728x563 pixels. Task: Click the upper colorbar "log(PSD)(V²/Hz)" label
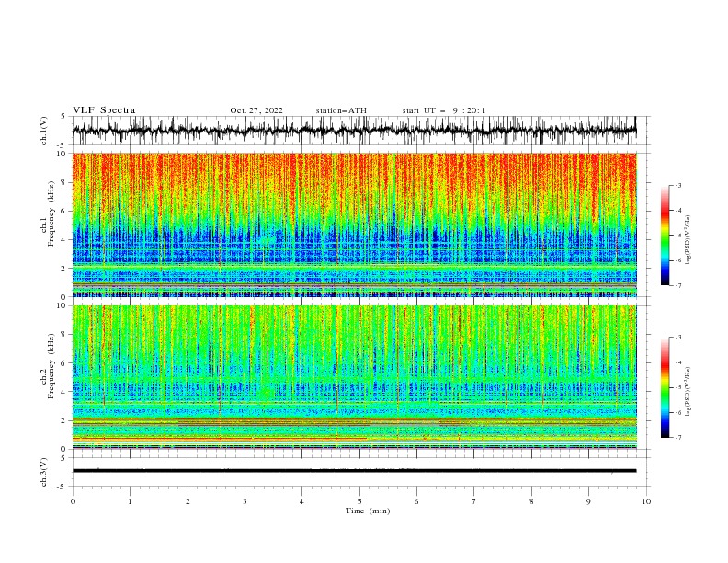click(688, 240)
